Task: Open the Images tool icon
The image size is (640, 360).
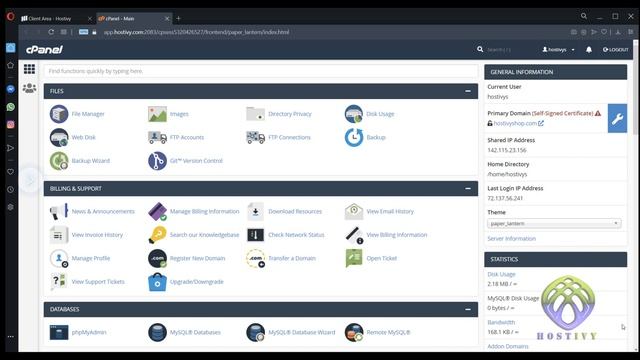Action: 157,114
